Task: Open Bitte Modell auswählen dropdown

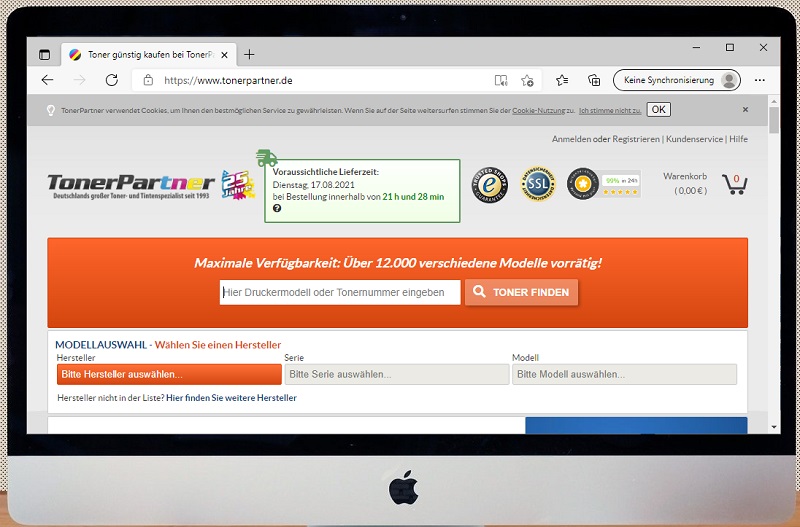Action: (x=624, y=374)
